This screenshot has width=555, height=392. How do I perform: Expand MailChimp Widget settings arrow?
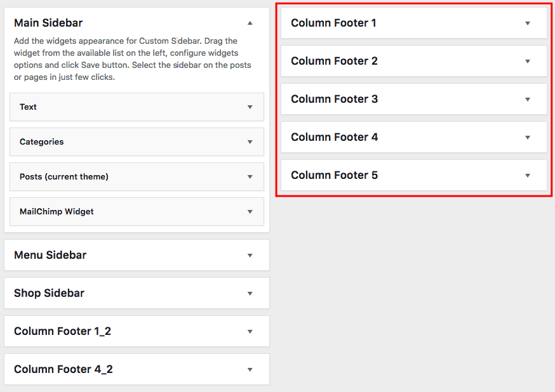(x=250, y=212)
